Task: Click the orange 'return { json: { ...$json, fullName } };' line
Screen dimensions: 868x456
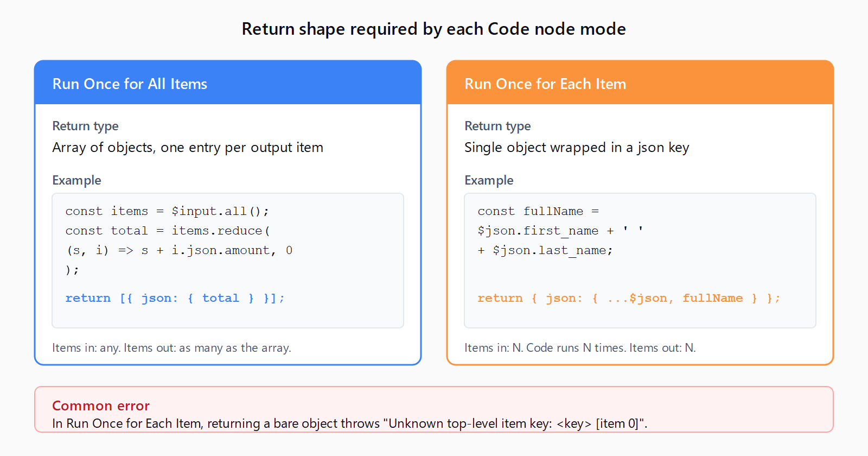Action: pyautogui.click(x=629, y=298)
